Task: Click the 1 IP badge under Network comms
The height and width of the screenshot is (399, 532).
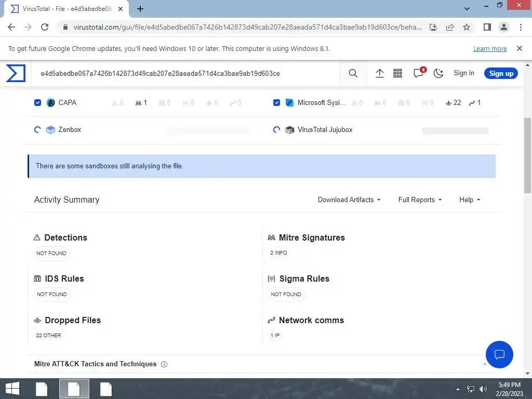Action: (275, 335)
